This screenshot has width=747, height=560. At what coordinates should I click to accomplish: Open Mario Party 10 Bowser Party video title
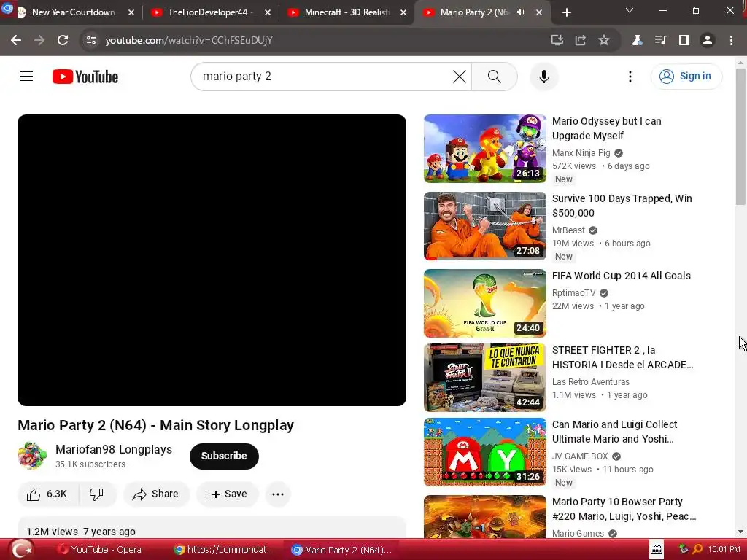(624, 508)
